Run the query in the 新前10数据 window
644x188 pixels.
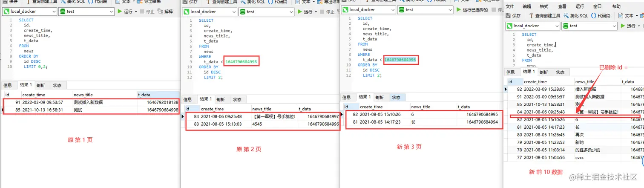(629, 26)
